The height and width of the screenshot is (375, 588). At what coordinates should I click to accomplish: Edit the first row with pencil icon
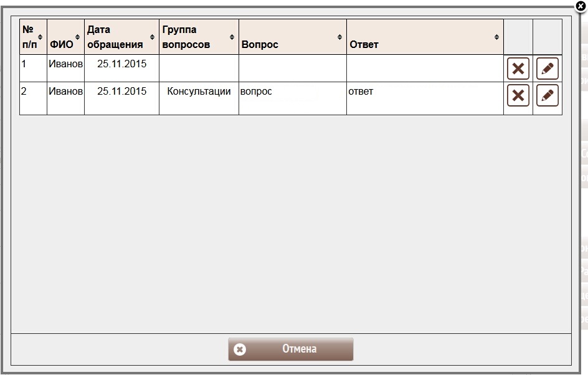(x=547, y=68)
